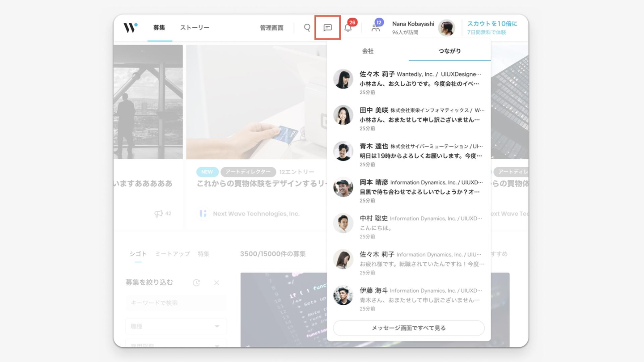The image size is (644, 362).
Task: Click Next Wave Technologies company logo
Action: pyautogui.click(x=203, y=214)
